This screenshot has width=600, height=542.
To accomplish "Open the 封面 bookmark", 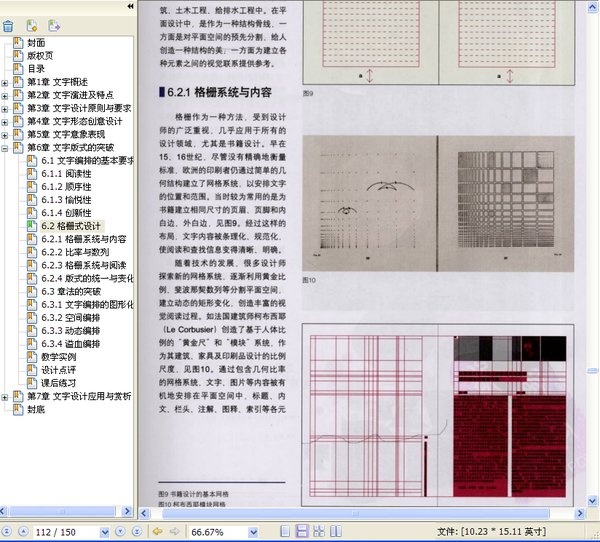I will pos(36,42).
